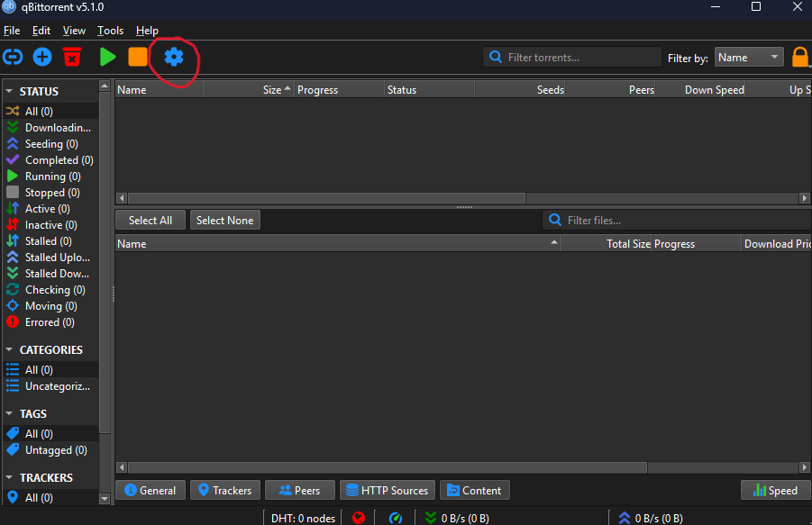Click the magnifier in Filter torrents box

[496, 57]
